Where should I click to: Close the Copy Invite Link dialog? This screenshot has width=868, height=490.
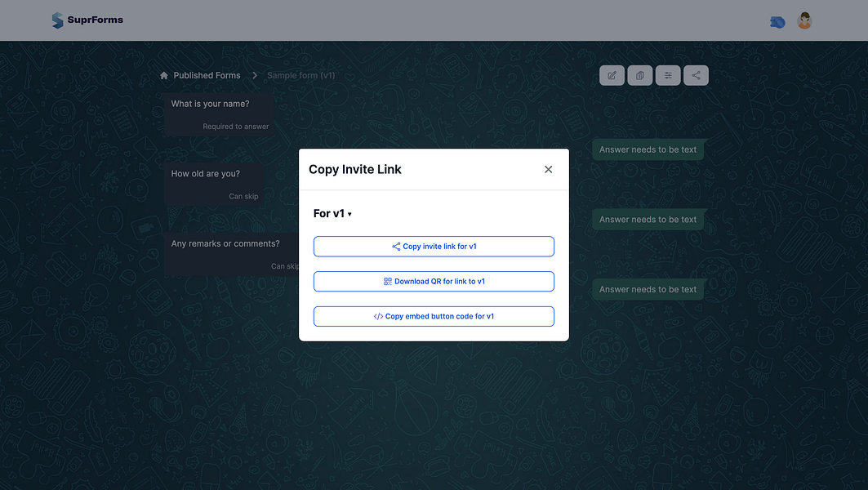pos(548,169)
